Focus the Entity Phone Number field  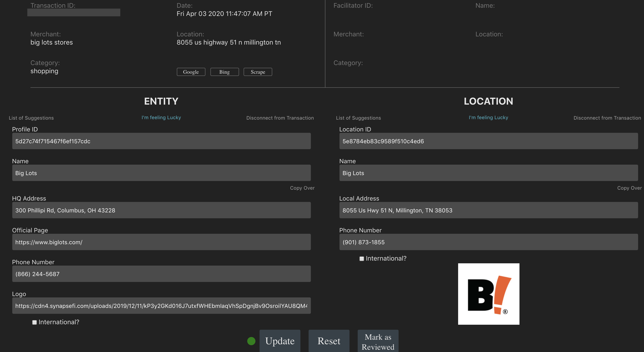(162, 274)
